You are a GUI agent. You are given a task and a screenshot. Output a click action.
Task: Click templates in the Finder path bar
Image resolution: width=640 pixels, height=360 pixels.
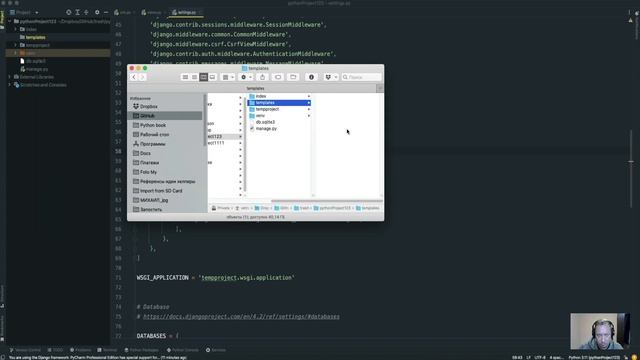(x=368, y=208)
